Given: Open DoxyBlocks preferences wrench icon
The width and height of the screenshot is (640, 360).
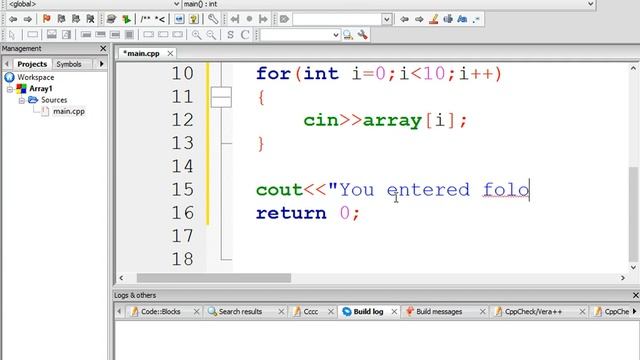Looking at the screenshot, I should click(213, 19).
